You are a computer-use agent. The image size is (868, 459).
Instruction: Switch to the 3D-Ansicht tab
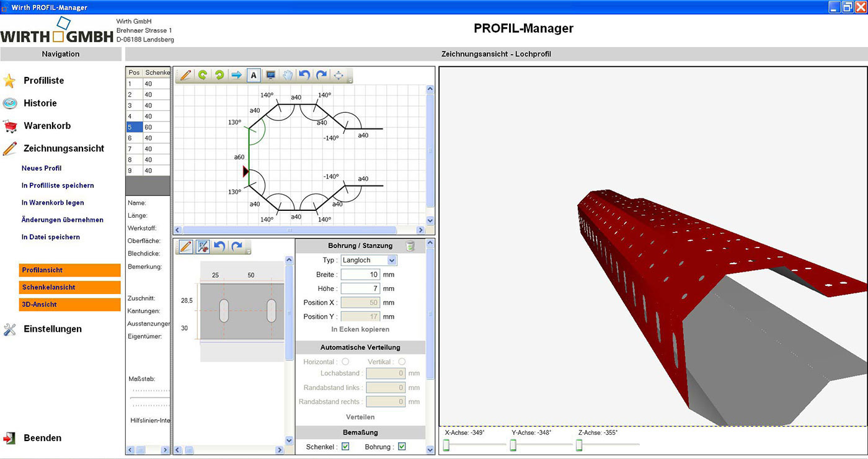click(x=69, y=305)
